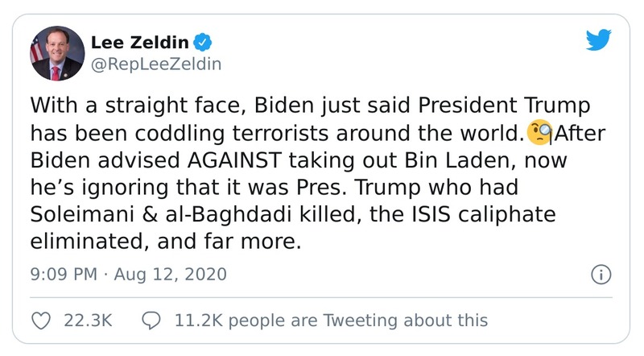
Task: Click the 9:09 PM timestamp
Action: pos(62,275)
